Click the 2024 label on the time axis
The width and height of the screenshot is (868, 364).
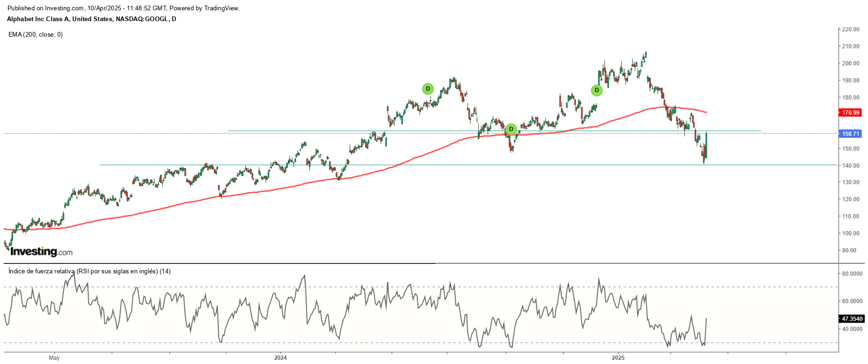coord(280,358)
